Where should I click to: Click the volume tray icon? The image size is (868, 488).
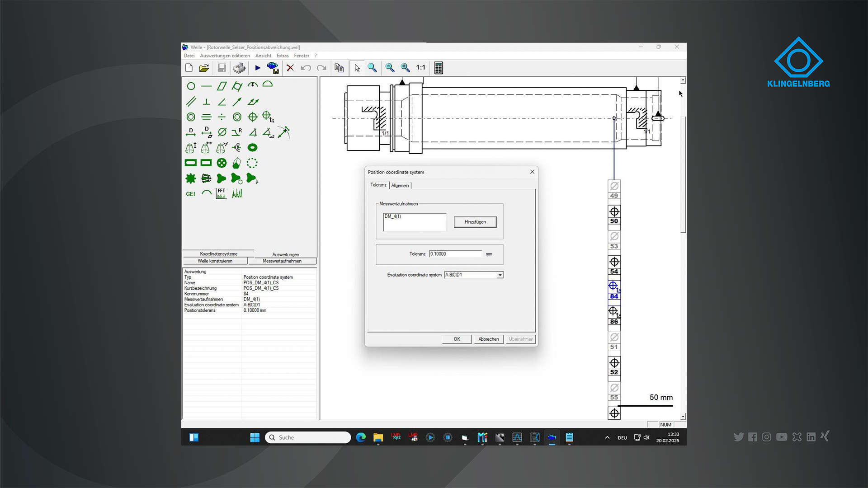click(646, 437)
